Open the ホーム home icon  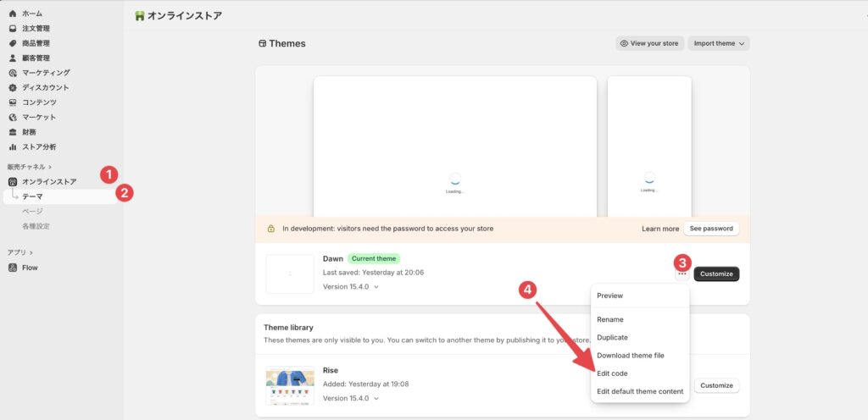(13, 14)
